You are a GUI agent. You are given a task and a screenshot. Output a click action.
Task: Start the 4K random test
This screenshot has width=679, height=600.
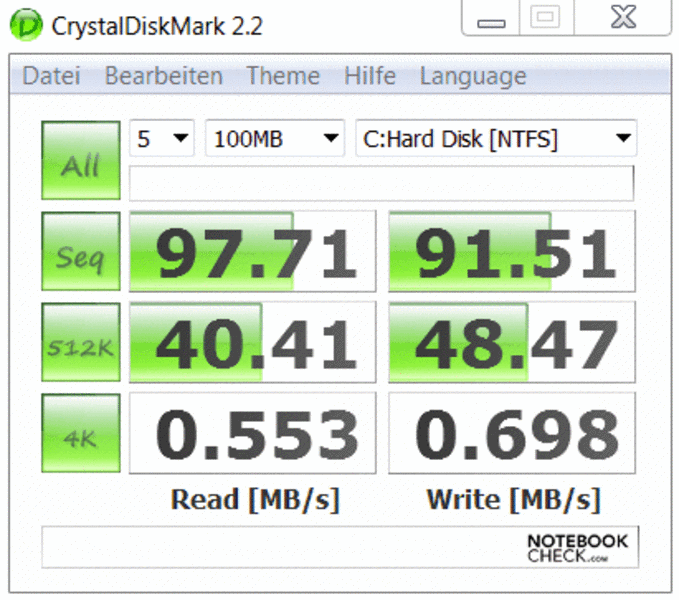[81, 433]
